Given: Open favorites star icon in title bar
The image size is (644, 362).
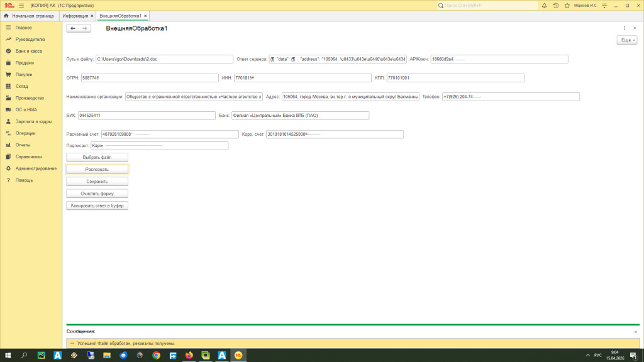Looking at the screenshot, I should [567, 5].
